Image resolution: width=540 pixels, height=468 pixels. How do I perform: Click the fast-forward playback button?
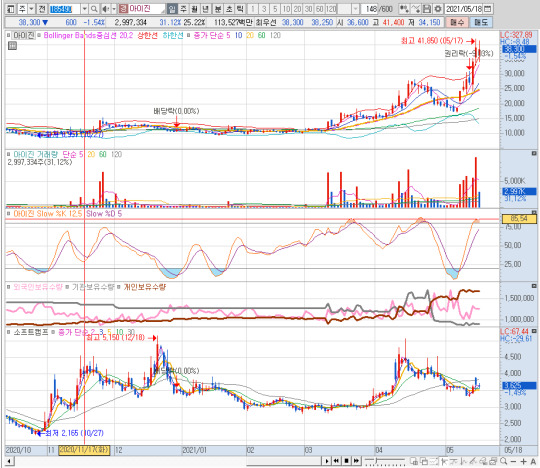point(356,461)
